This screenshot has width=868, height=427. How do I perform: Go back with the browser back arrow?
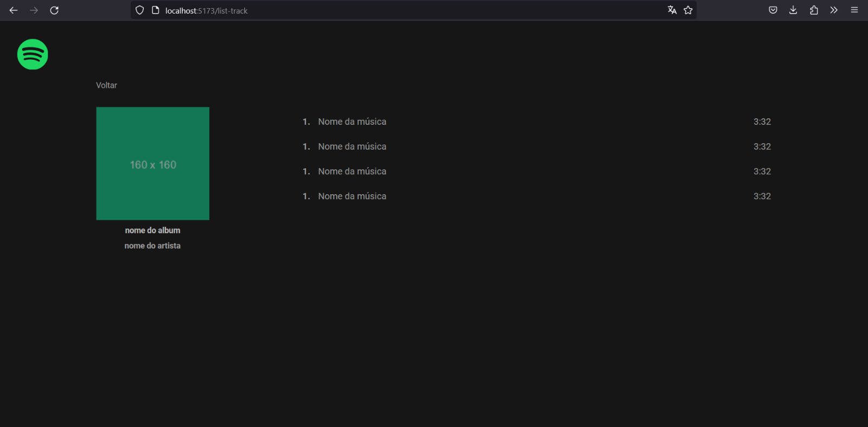tap(14, 10)
